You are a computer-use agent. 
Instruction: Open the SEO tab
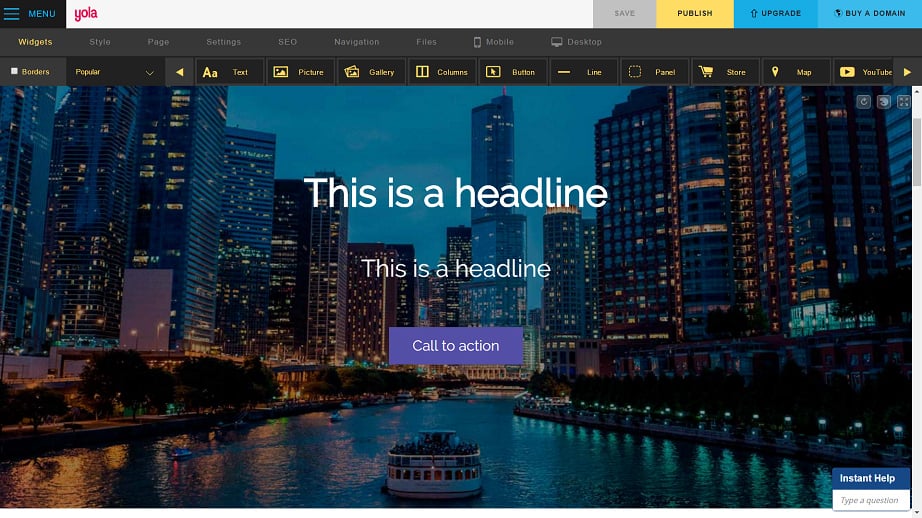pyautogui.click(x=288, y=42)
